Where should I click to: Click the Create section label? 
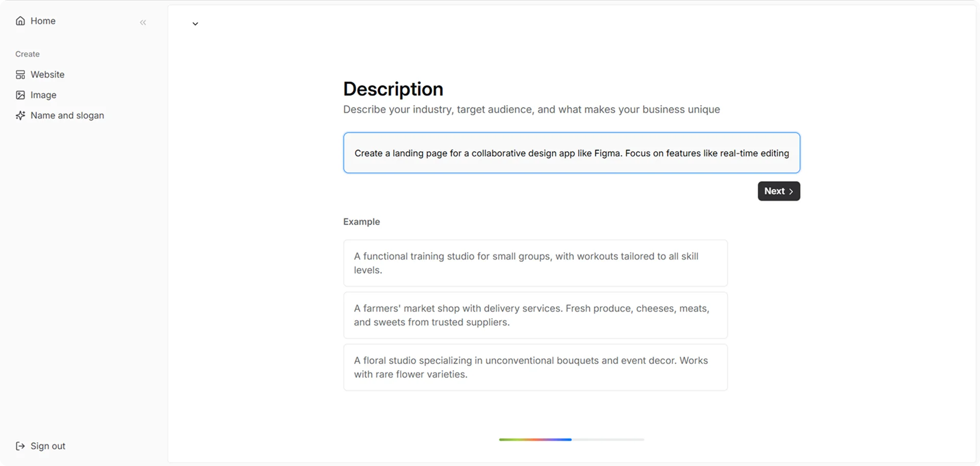[28, 54]
